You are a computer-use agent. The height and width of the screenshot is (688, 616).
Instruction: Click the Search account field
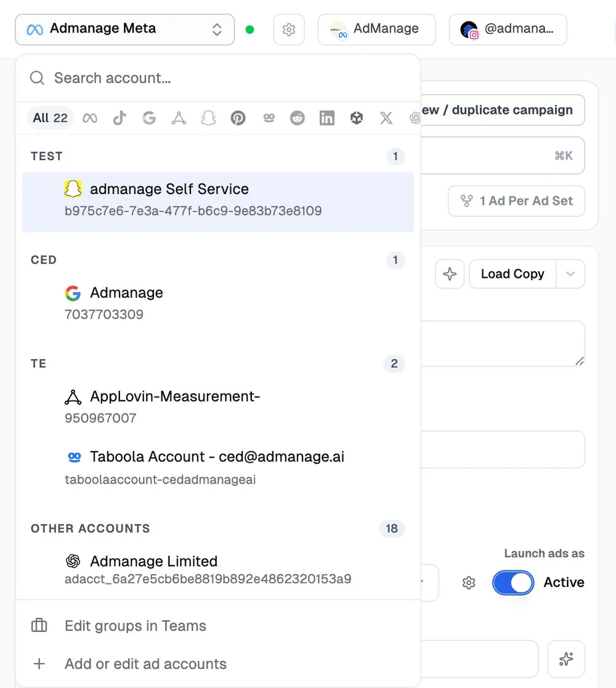click(218, 78)
